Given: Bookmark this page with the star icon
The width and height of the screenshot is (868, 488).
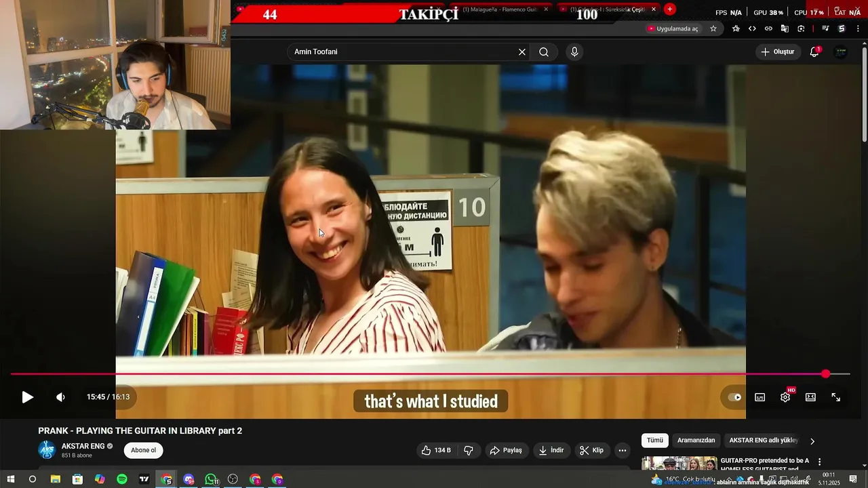Looking at the screenshot, I should point(713,28).
